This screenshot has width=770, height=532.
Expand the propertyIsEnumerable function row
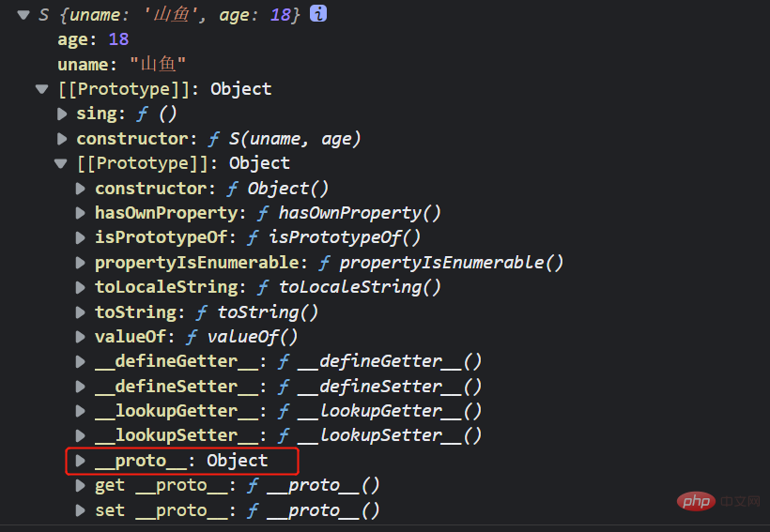81,263
